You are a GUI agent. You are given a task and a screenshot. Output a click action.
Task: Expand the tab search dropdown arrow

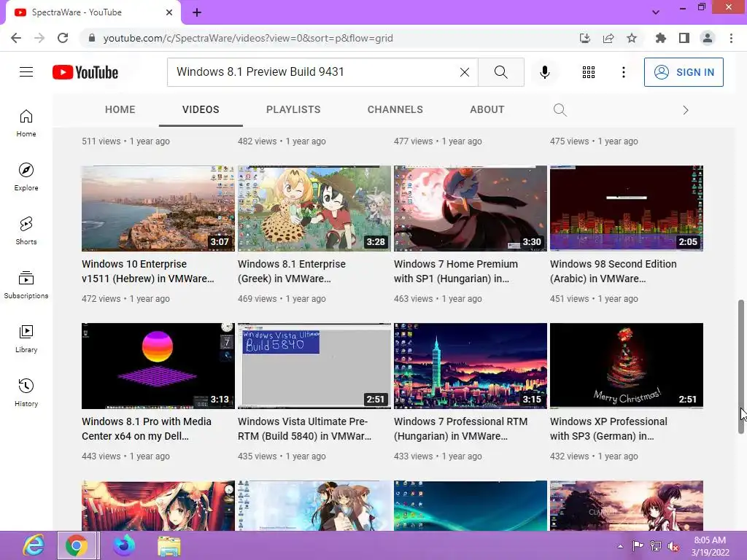[656, 12]
